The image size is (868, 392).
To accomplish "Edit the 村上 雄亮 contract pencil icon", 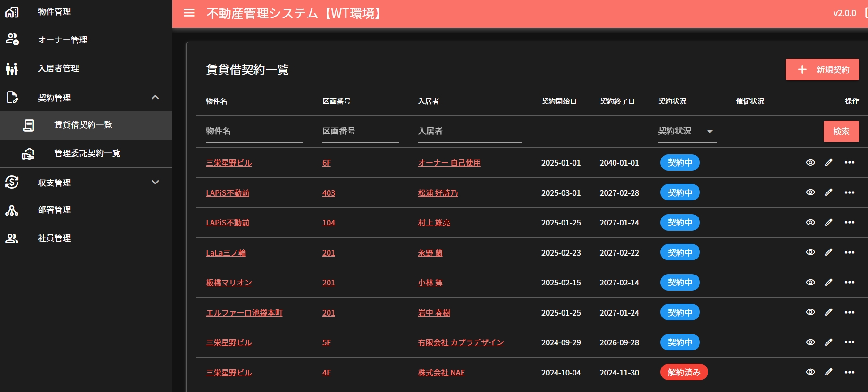I will 828,222.
